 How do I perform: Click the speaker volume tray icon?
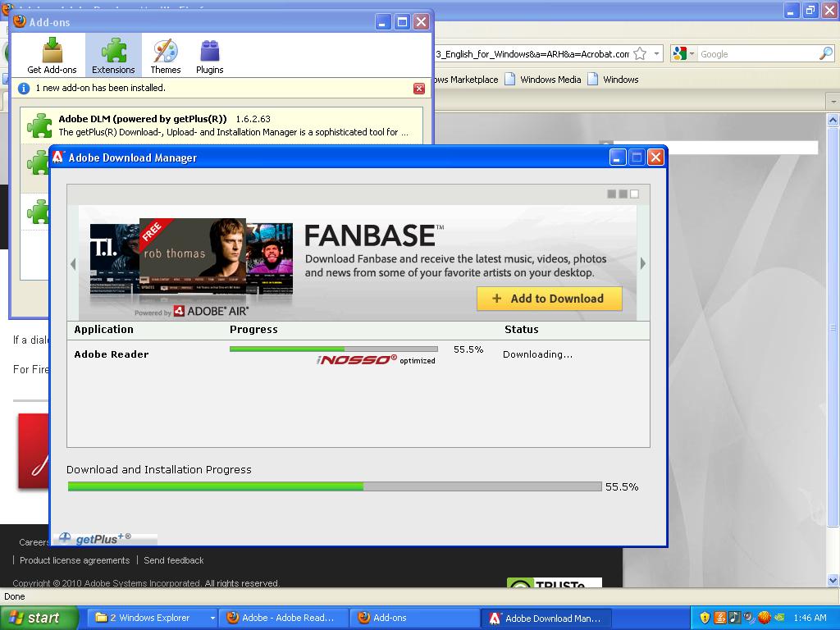(x=749, y=618)
